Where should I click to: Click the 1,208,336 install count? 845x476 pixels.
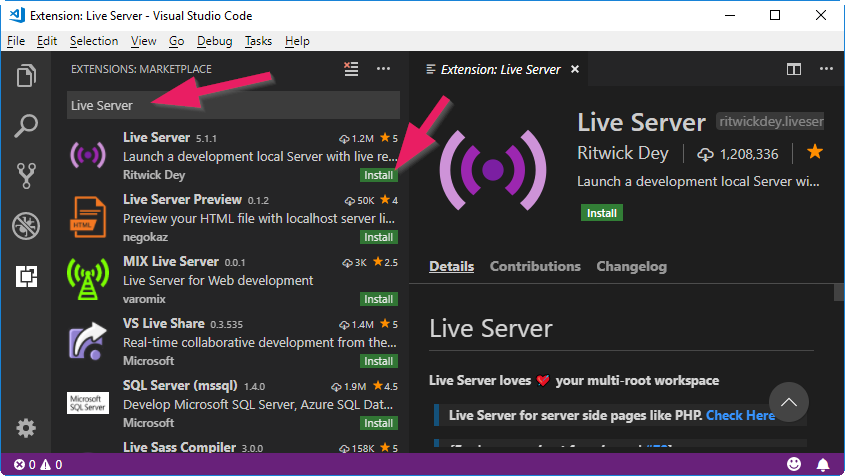[x=749, y=154]
